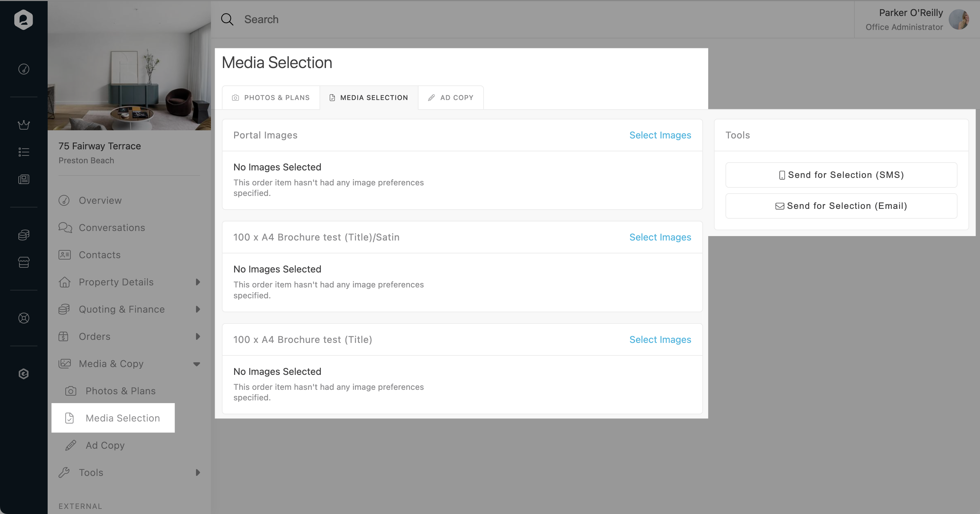Open Conversations in the sidebar

click(x=112, y=228)
